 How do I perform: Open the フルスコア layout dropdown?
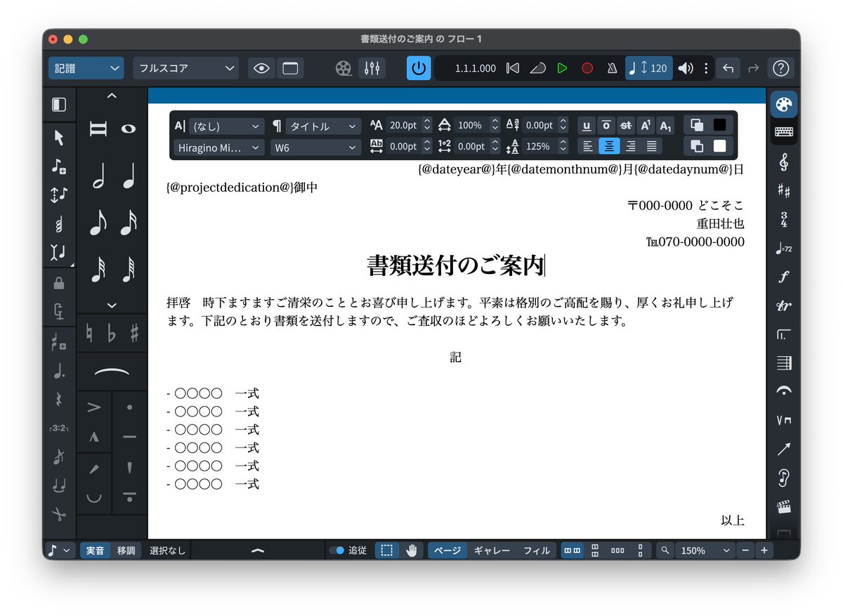[186, 68]
